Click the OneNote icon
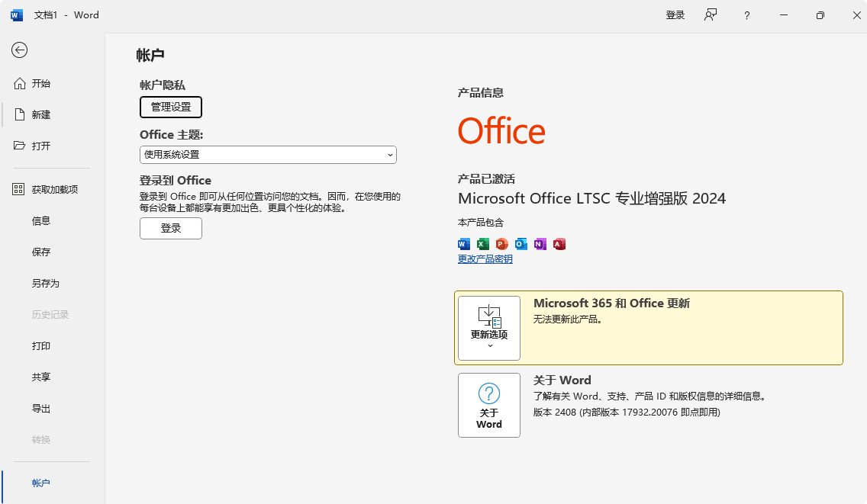 [540, 243]
